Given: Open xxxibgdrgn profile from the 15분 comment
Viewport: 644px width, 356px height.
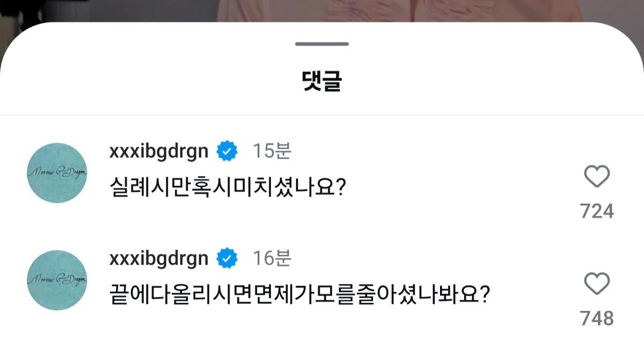Looking at the screenshot, I should point(159,152).
